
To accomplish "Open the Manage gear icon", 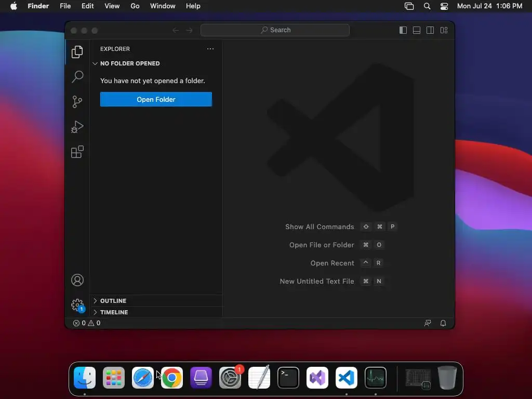I will 78,305.
